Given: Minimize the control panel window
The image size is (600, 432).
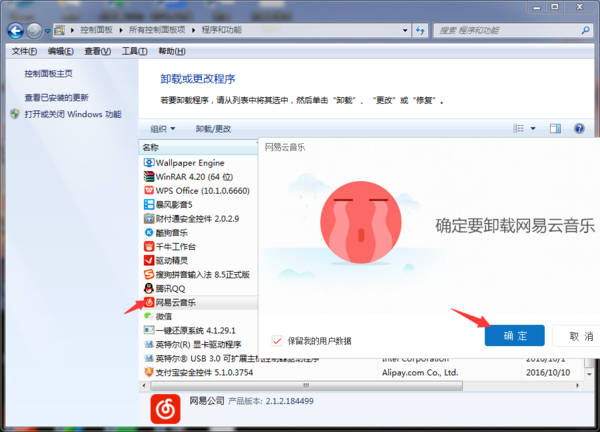Looking at the screenshot, I should (537, 7).
